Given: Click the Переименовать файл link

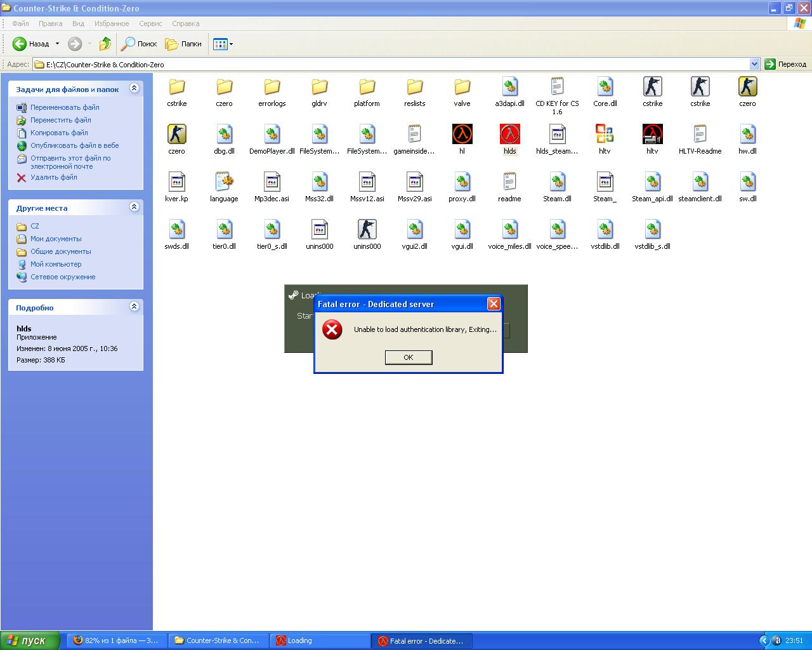Looking at the screenshot, I should [x=65, y=107].
